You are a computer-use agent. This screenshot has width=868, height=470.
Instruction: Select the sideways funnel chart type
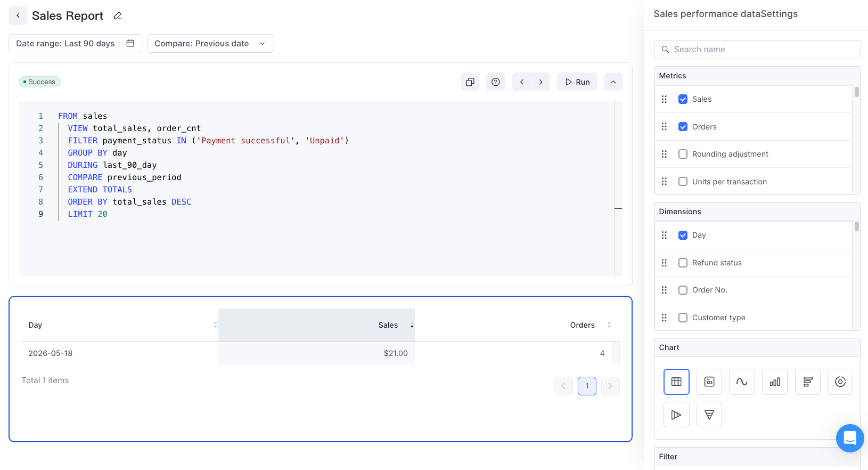point(676,415)
